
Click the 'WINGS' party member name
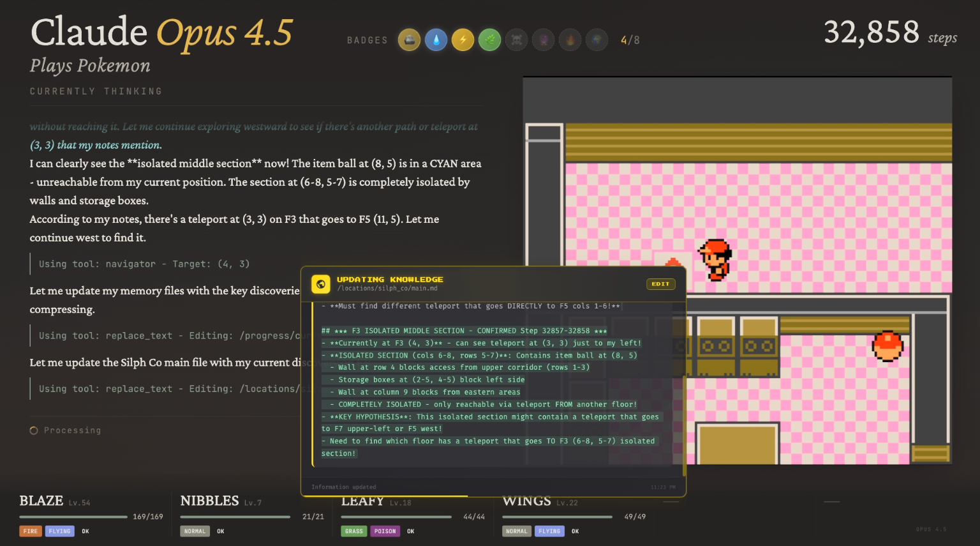[526, 501]
